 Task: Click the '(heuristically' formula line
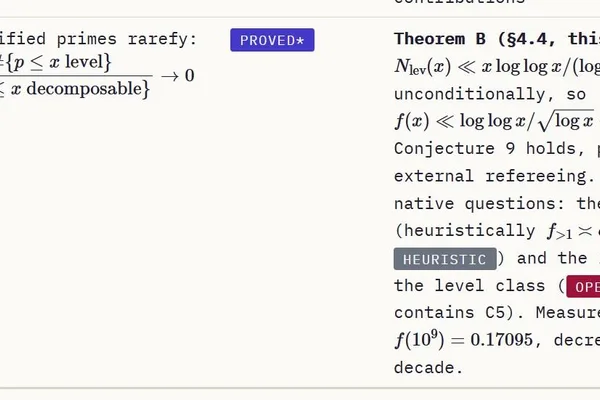(x=497, y=231)
